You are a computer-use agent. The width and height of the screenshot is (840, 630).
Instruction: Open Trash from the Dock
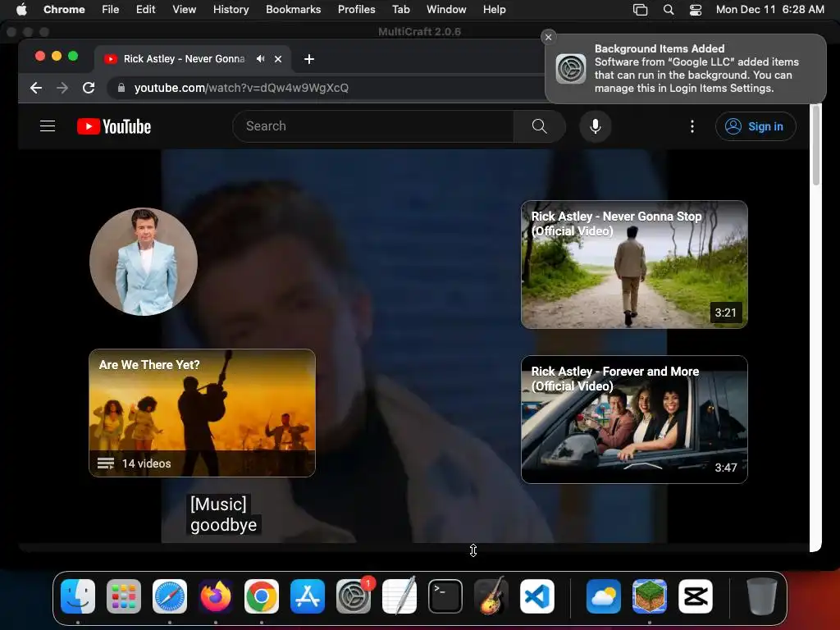tap(761, 596)
